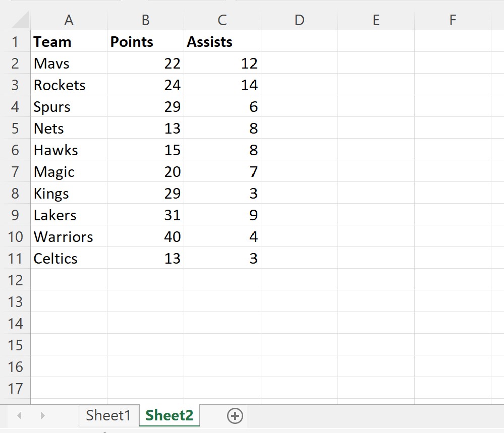Select the Hawks cell
This screenshot has width=504, height=433.
[69, 150]
